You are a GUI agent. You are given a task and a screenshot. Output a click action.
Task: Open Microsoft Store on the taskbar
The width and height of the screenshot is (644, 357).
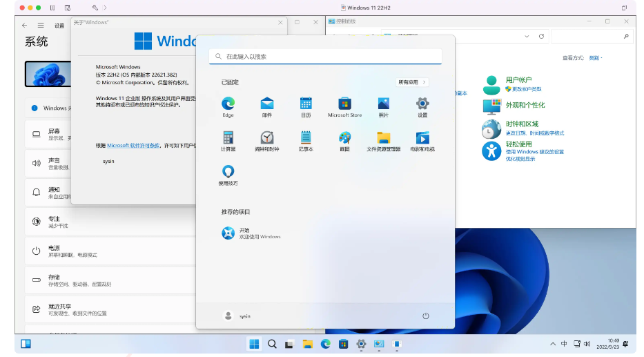[343, 344]
